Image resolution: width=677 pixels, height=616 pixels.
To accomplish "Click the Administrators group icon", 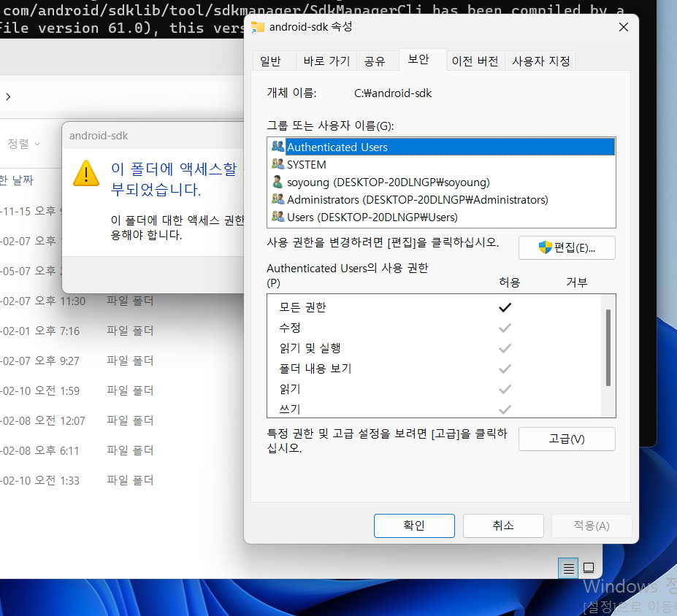I will pyautogui.click(x=278, y=199).
